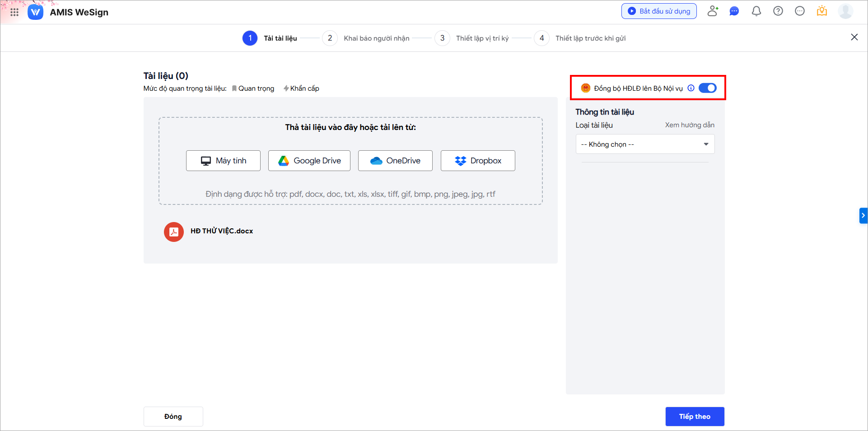Open the Loại tài liệu dropdown
Viewport: 868px width, 431px height.
644,144
